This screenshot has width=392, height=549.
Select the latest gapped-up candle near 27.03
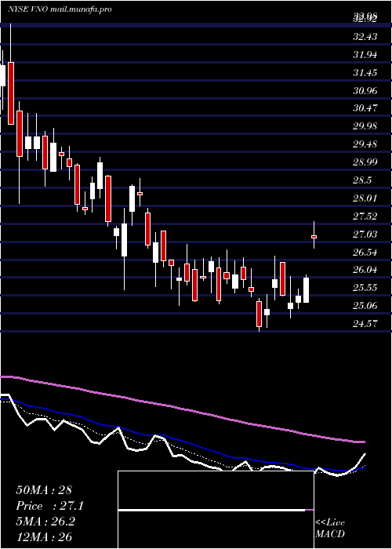314,237
